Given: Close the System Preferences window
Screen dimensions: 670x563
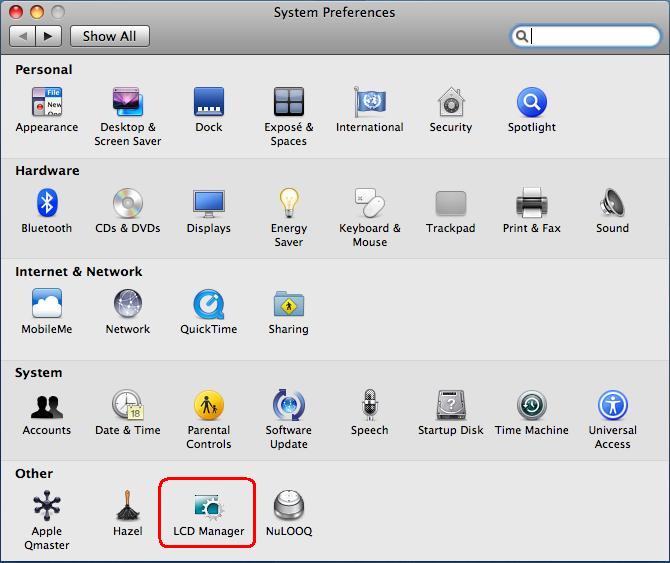Looking at the screenshot, I should (15, 12).
